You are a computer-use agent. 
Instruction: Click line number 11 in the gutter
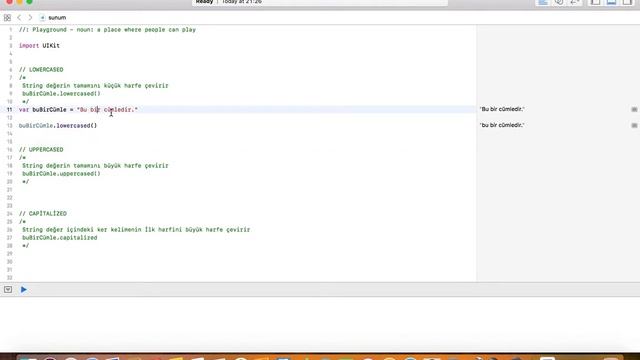[x=9, y=109]
